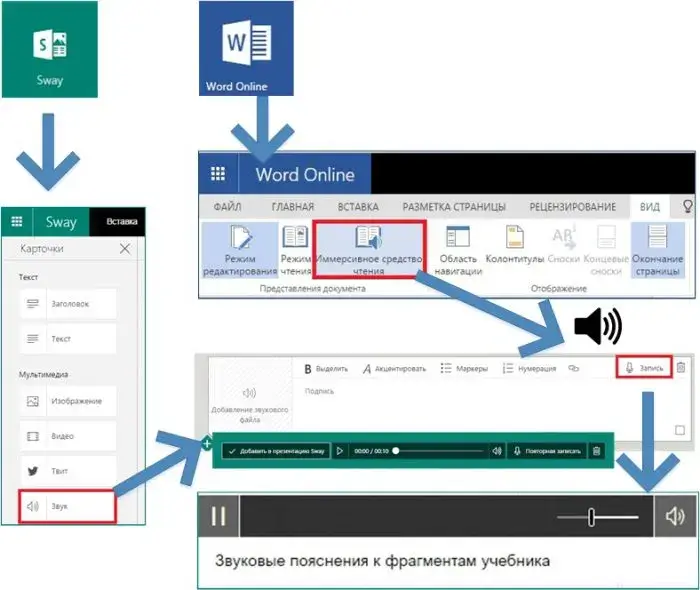Screen dimensions: 700x590
Task: Open app launcher grid in Sway header
Action: click(17, 222)
